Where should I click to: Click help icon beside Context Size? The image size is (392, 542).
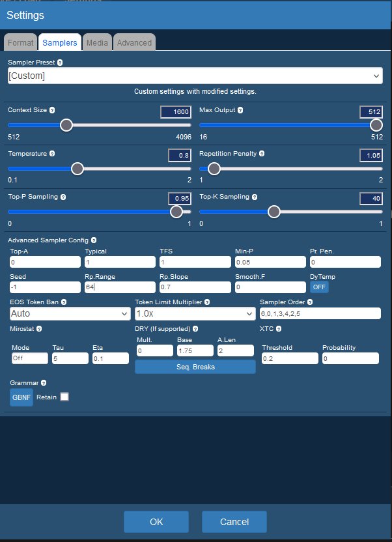click(x=52, y=111)
